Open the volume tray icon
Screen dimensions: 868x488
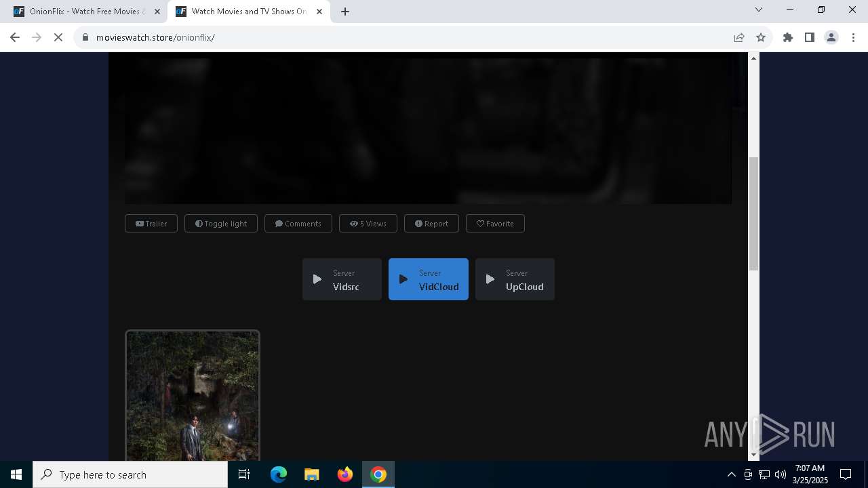tap(781, 474)
